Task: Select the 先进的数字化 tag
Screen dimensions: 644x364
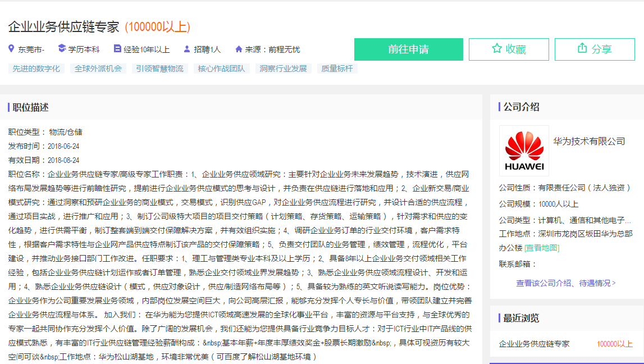Action: click(x=36, y=69)
